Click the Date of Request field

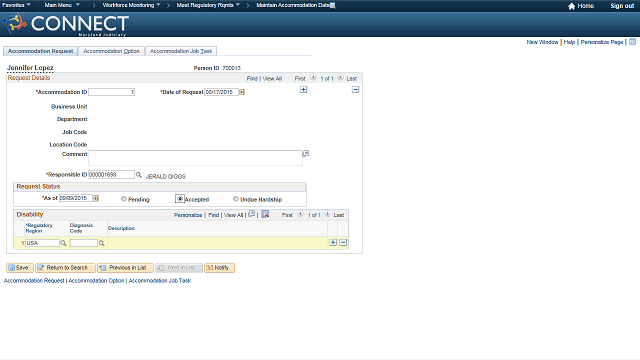pyautogui.click(x=221, y=92)
